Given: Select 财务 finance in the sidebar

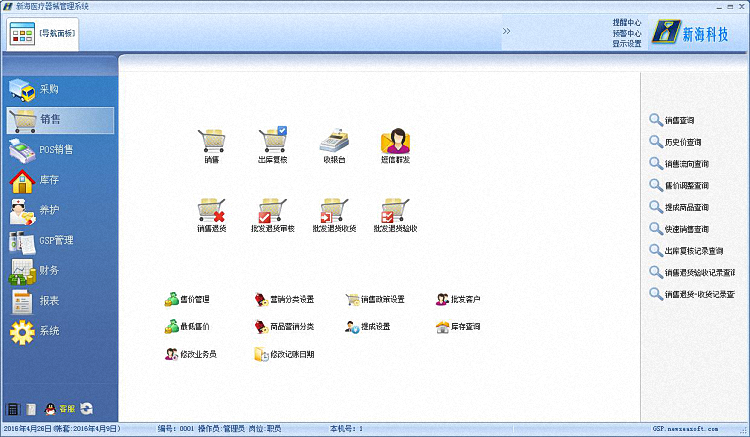Looking at the screenshot, I should tap(60, 271).
